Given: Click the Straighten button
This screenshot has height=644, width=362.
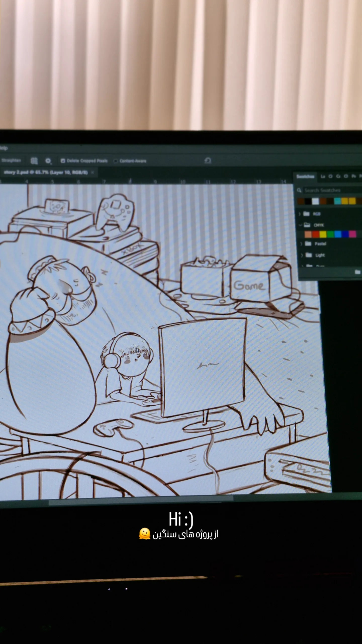Looking at the screenshot, I should [11, 160].
